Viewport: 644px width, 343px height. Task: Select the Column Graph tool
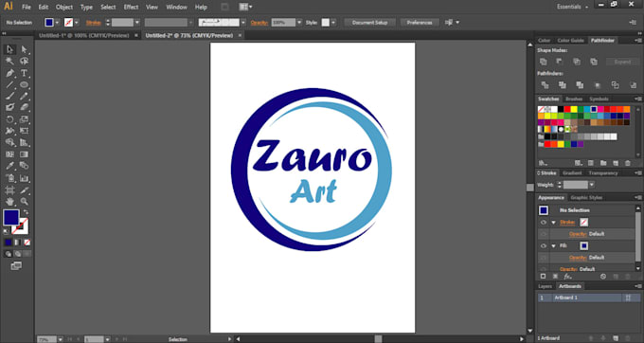25,178
